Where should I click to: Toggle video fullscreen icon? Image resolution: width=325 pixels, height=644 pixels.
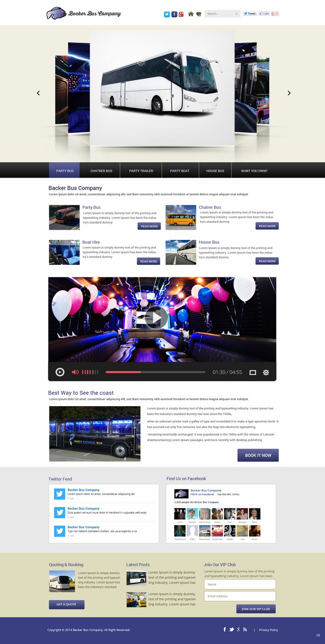coord(253,373)
